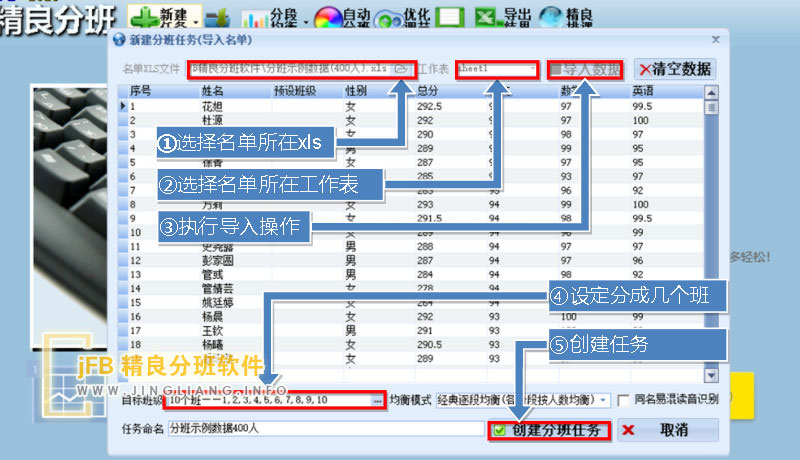Open the 分段 bar chart tool

point(269,18)
